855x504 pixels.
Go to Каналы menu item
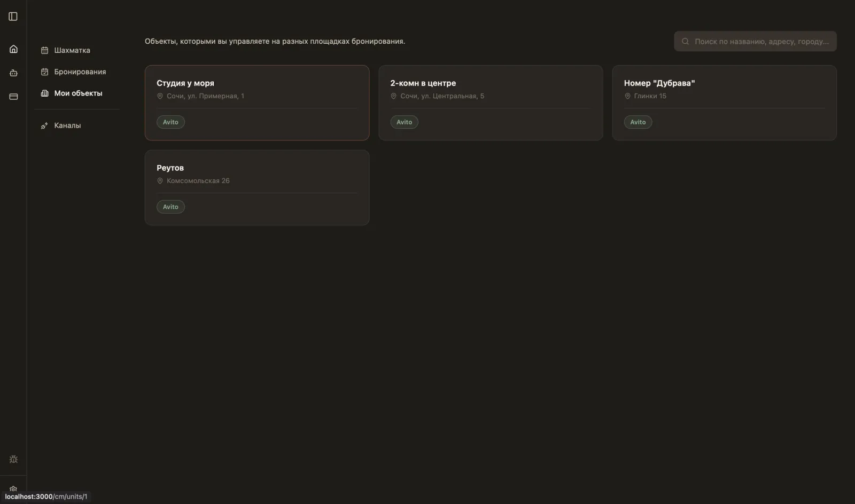(x=77, y=125)
